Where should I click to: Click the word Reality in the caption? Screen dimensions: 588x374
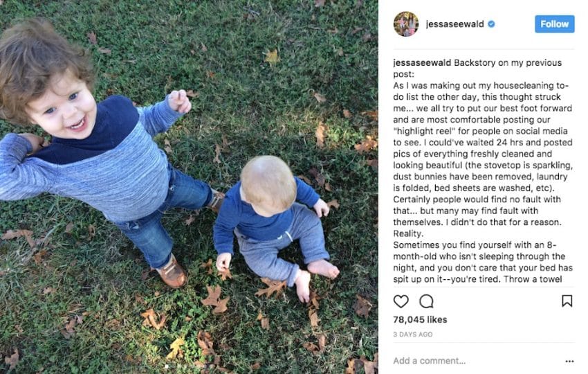[x=407, y=233]
